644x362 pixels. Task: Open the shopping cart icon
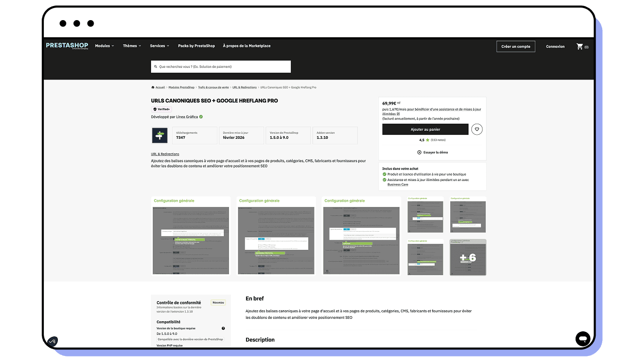(580, 46)
